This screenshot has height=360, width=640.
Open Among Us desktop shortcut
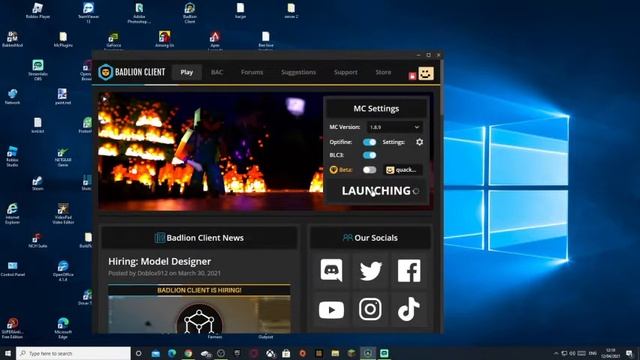coord(164,40)
